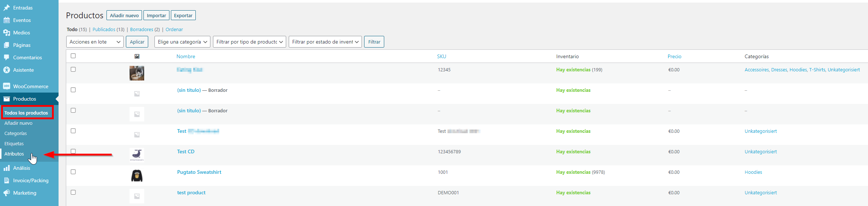Open the Test CD product link
868x206 pixels.
186,151
